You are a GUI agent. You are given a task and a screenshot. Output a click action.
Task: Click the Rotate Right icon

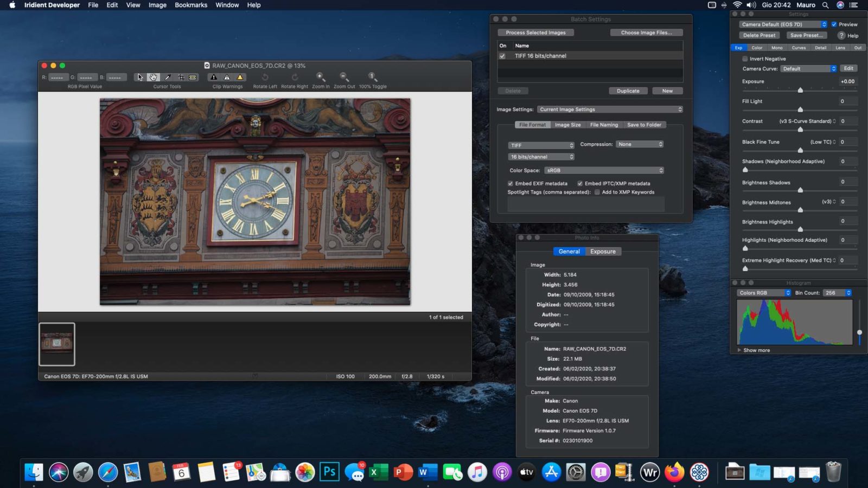295,77
